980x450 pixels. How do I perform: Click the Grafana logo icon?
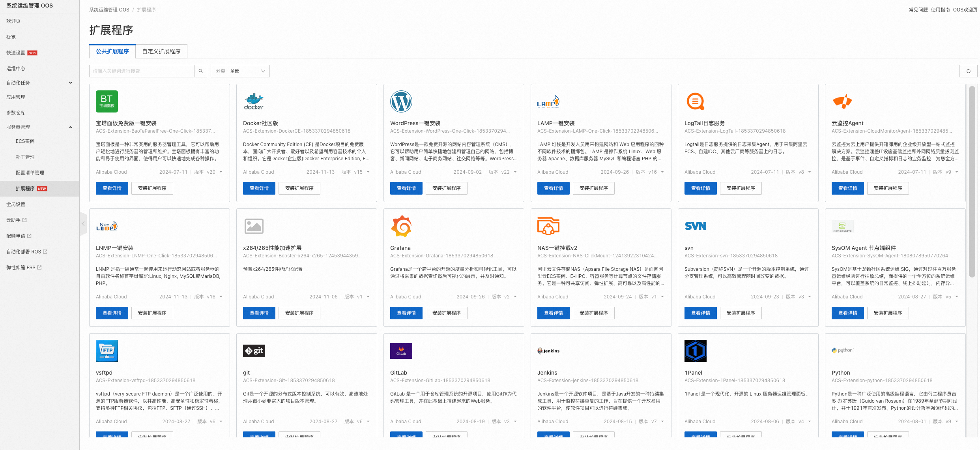tap(401, 226)
